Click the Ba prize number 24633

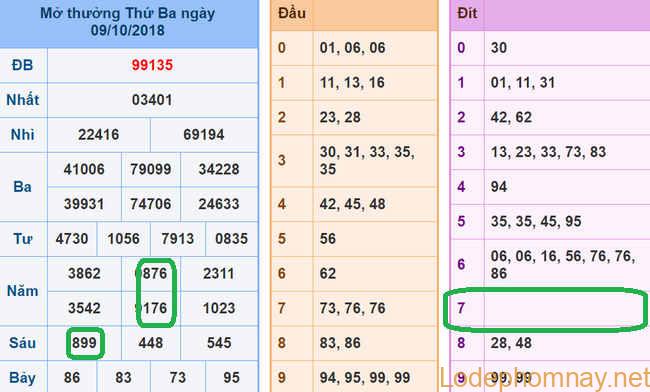(x=219, y=204)
